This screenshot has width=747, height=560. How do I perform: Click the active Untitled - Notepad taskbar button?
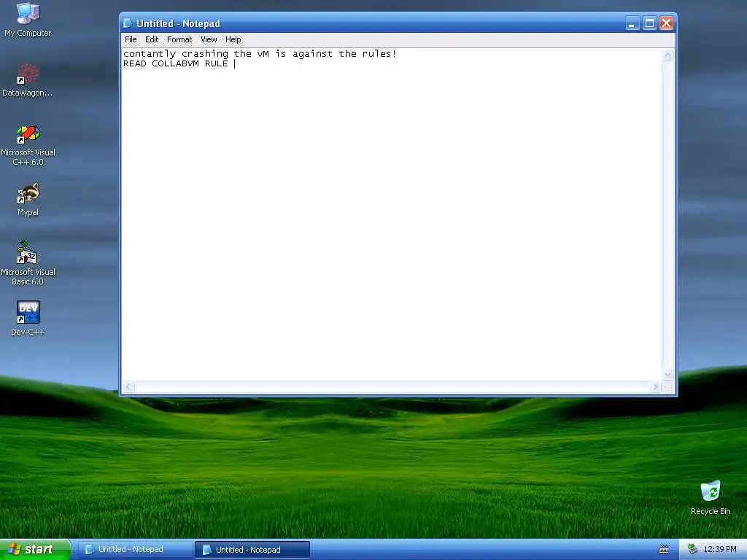pos(252,550)
